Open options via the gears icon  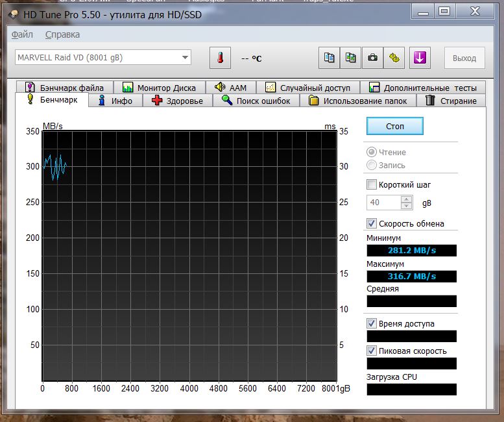(394, 58)
